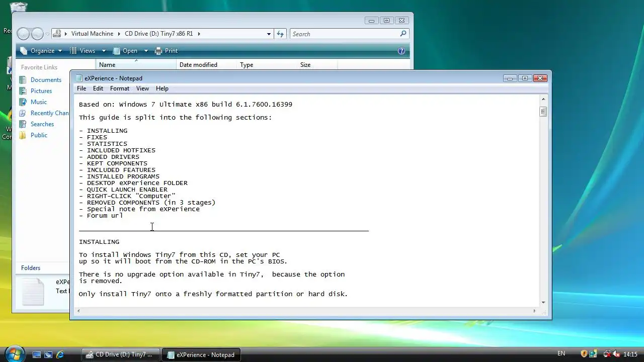This screenshot has width=644, height=362.
Task: Open the Edit menu in Notepad
Action: point(98,88)
